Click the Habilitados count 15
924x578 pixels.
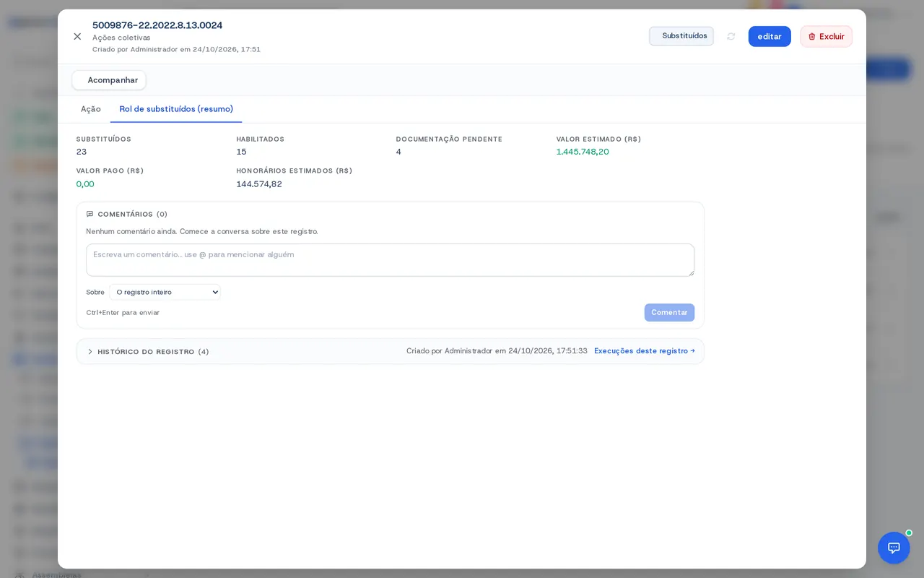pyautogui.click(x=241, y=152)
